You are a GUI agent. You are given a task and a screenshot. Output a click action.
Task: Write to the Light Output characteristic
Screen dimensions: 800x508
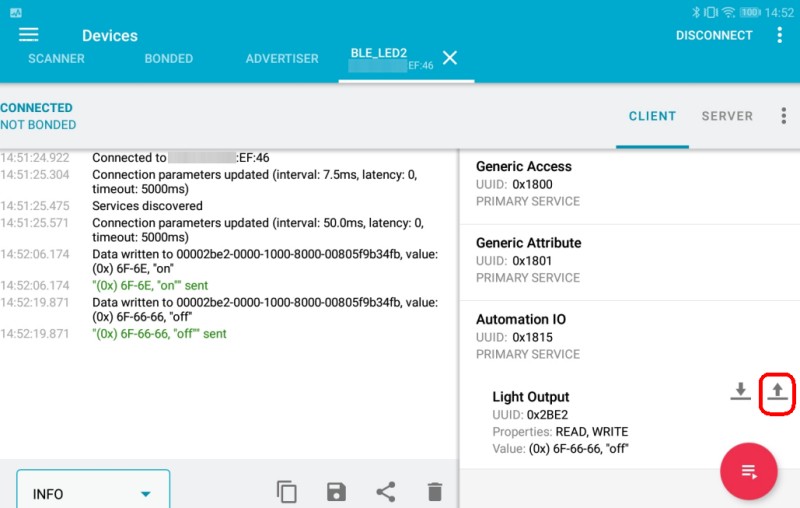tap(777, 392)
